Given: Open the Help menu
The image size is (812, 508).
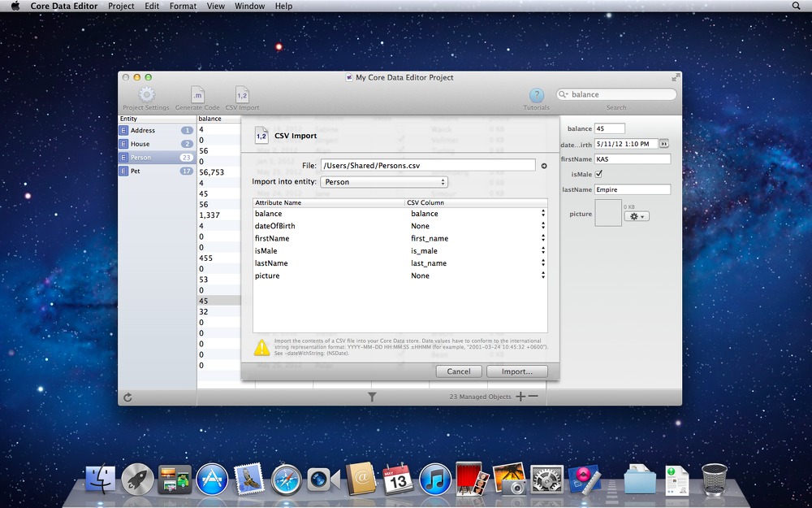Looking at the screenshot, I should pos(283,7).
